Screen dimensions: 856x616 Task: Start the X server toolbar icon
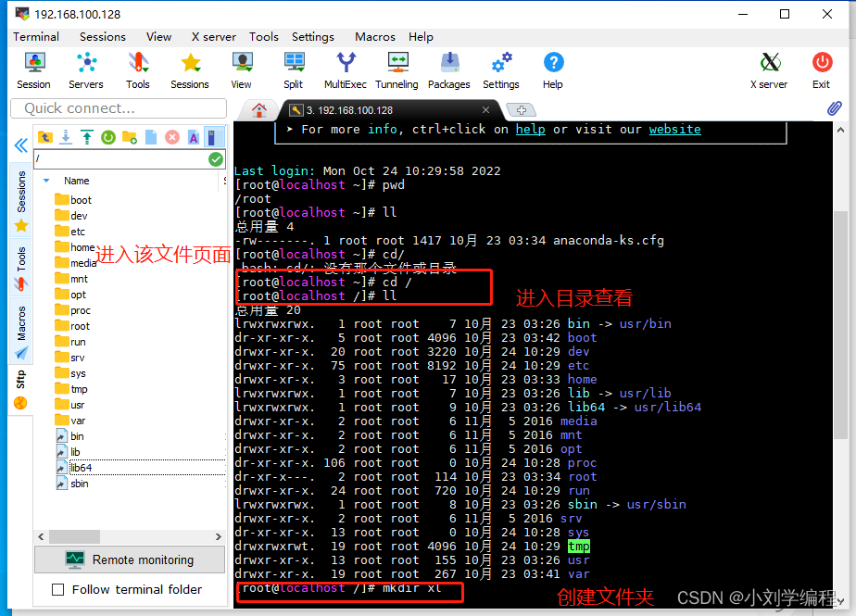point(769,70)
